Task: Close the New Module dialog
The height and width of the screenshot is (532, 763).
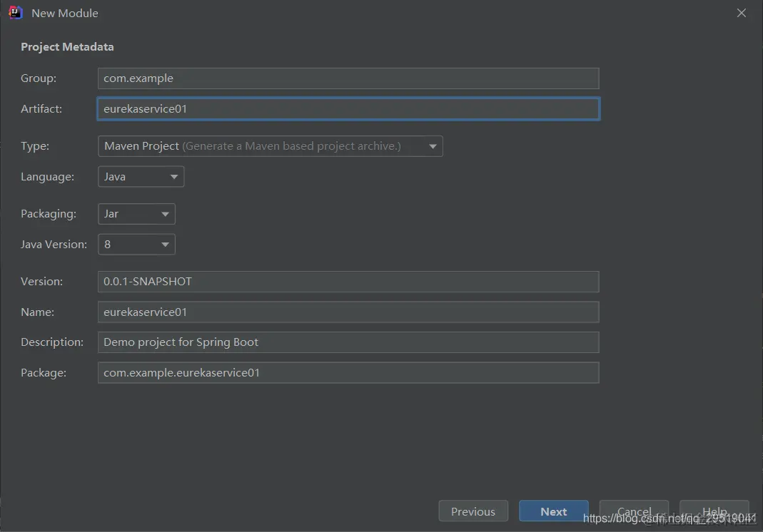Action: pos(741,13)
